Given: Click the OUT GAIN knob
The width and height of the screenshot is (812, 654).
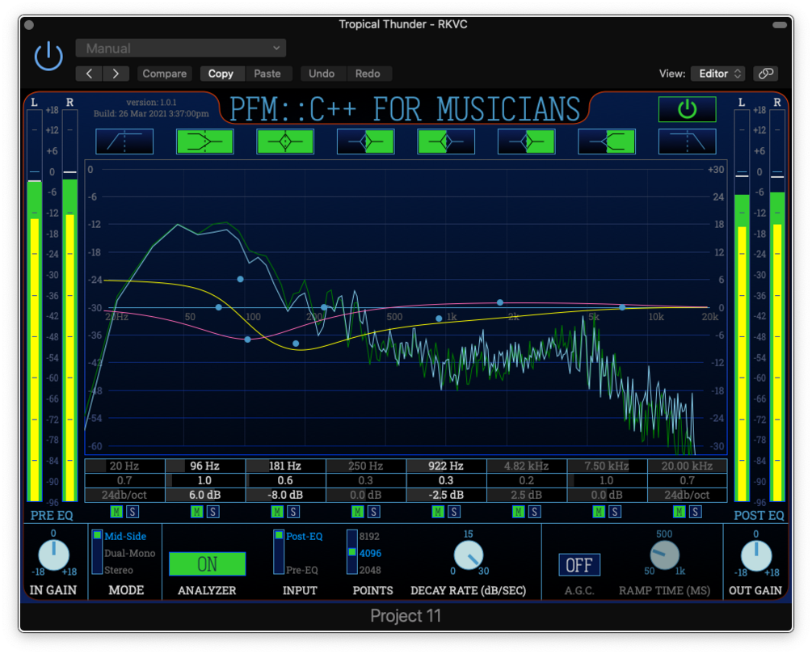Looking at the screenshot, I should pyautogui.click(x=756, y=555).
